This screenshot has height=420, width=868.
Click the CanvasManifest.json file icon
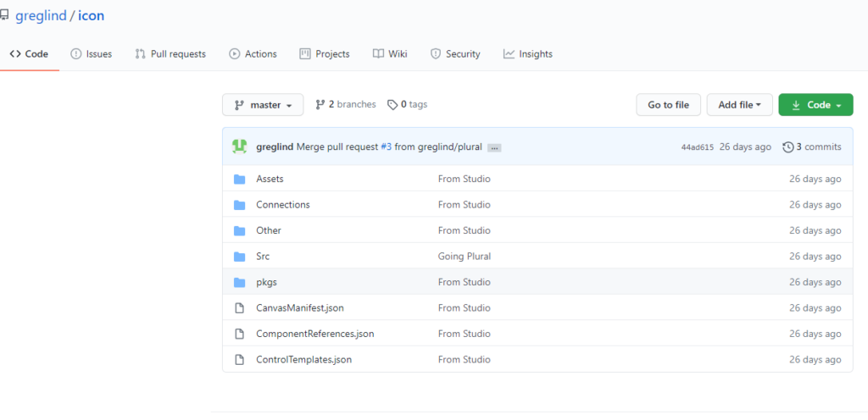click(x=239, y=308)
